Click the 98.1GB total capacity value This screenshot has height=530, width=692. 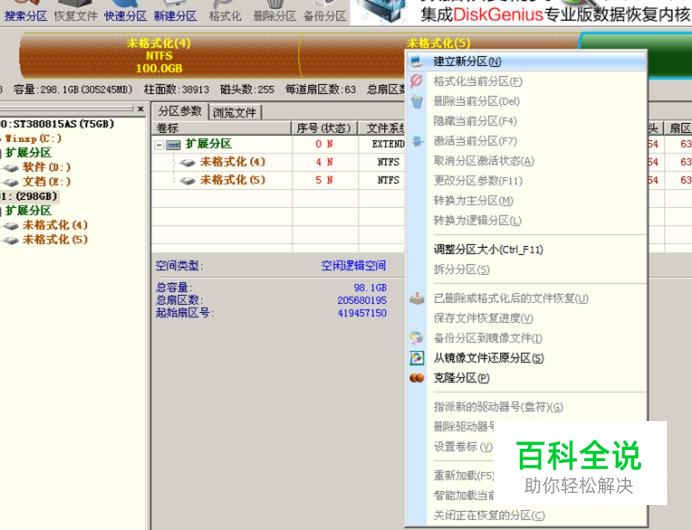[370, 288]
